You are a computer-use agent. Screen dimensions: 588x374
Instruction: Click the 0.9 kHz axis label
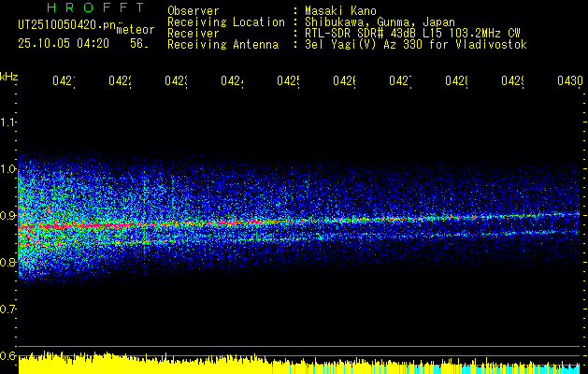pyautogui.click(x=7, y=216)
